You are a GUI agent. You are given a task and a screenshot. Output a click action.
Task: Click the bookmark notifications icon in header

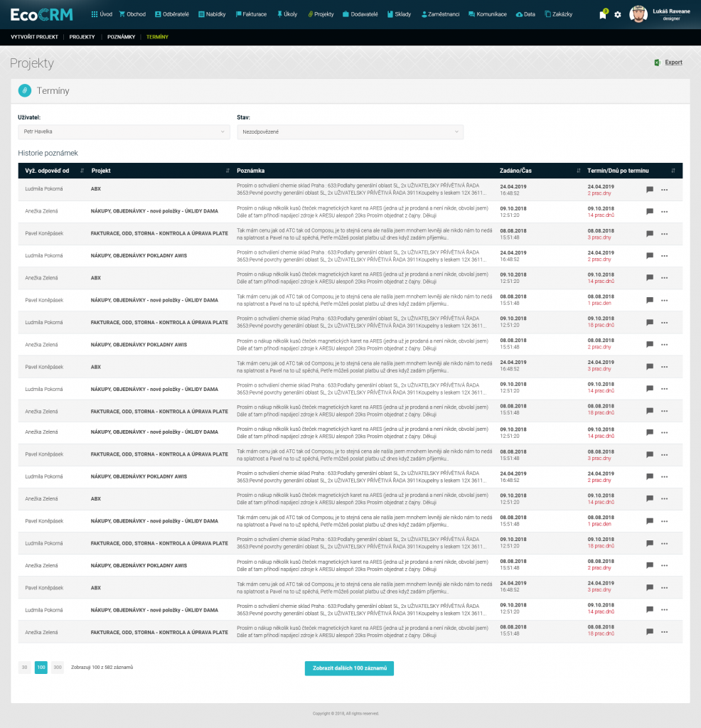tap(603, 15)
